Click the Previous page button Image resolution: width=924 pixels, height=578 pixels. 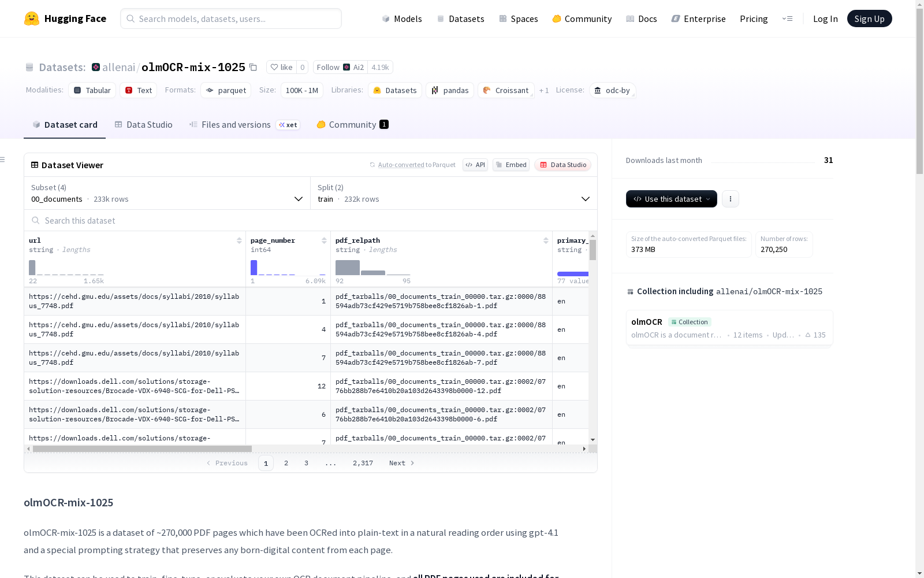tap(227, 463)
